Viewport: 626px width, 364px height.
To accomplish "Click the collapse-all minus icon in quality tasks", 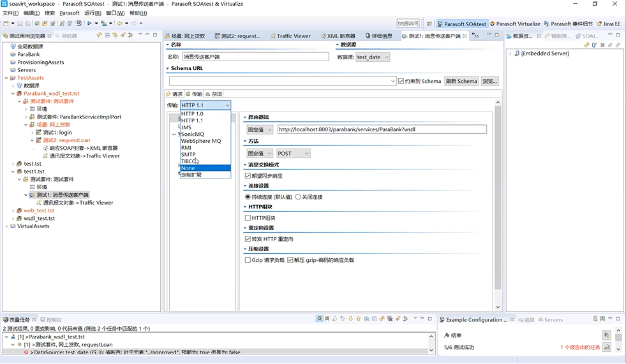I will coord(374,319).
